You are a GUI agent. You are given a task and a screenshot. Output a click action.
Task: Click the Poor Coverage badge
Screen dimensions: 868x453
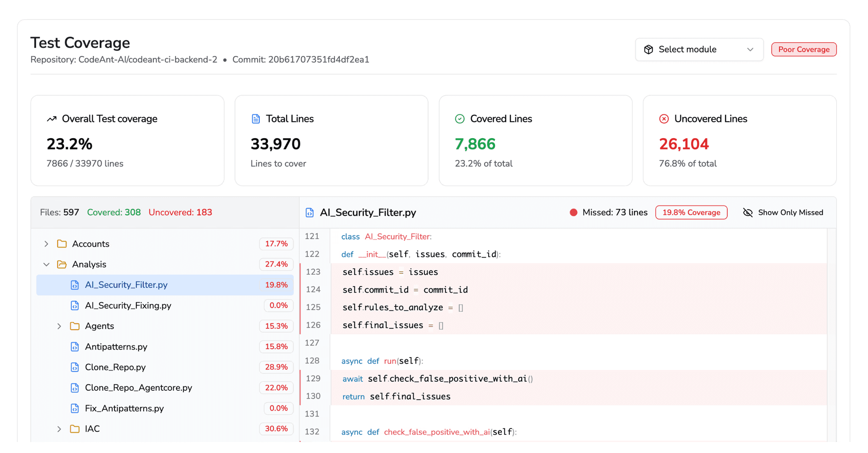[804, 50]
